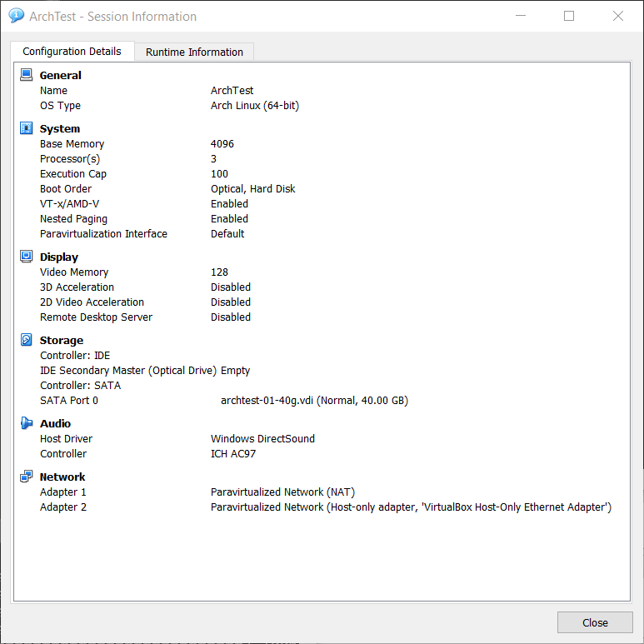Click the archtest-01-40g.vdi disk entry

click(315, 401)
